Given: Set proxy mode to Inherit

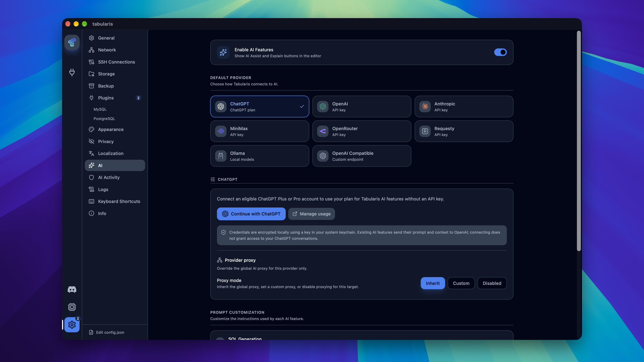Looking at the screenshot, I should pyautogui.click(x=433, y=283).
